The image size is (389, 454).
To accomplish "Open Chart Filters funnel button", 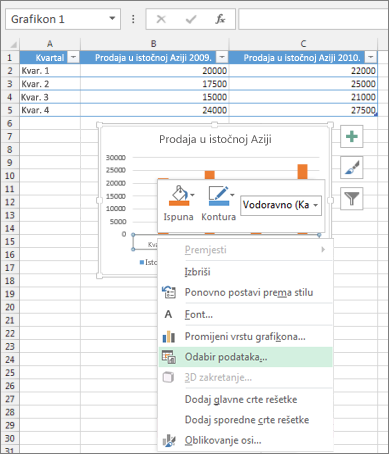I will [352, 199].
